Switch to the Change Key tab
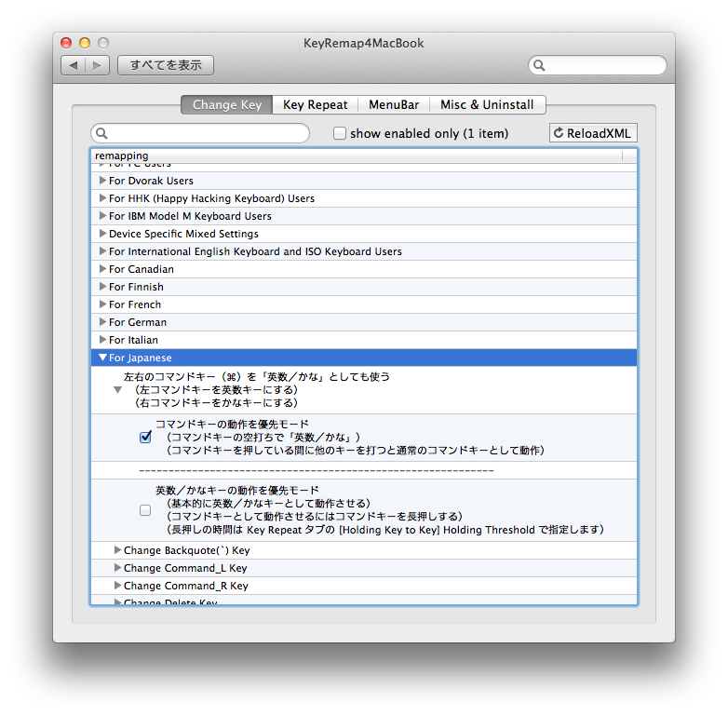 coord(227,105)
